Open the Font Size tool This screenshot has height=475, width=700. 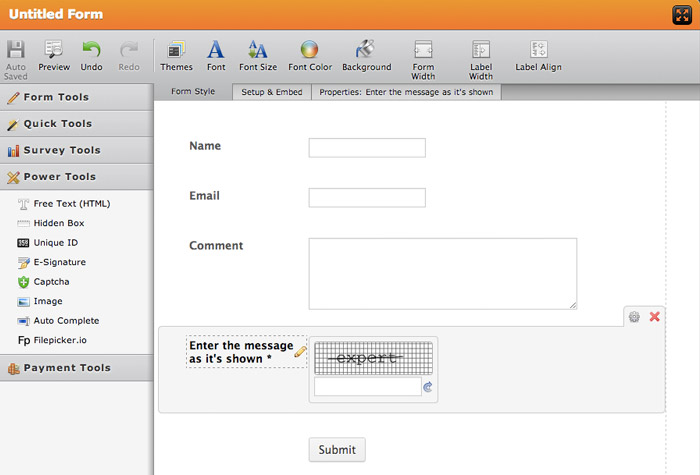pyautogui.click(x=257, y=55)
